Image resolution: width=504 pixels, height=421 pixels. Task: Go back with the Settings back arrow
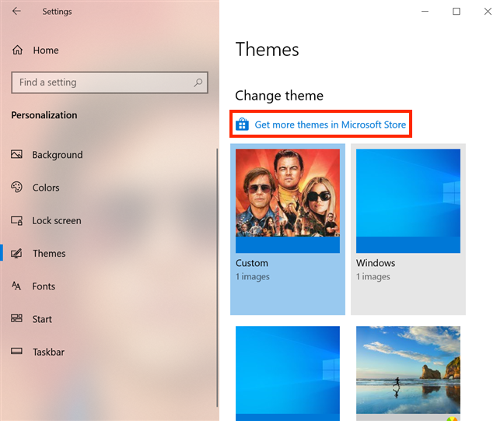point(16,11)
